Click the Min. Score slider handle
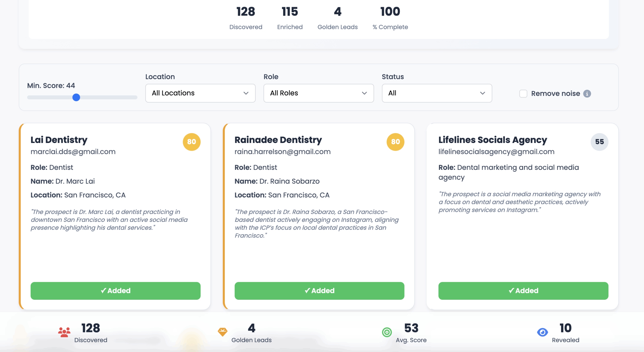644x352 pixels. pos(76,97)
